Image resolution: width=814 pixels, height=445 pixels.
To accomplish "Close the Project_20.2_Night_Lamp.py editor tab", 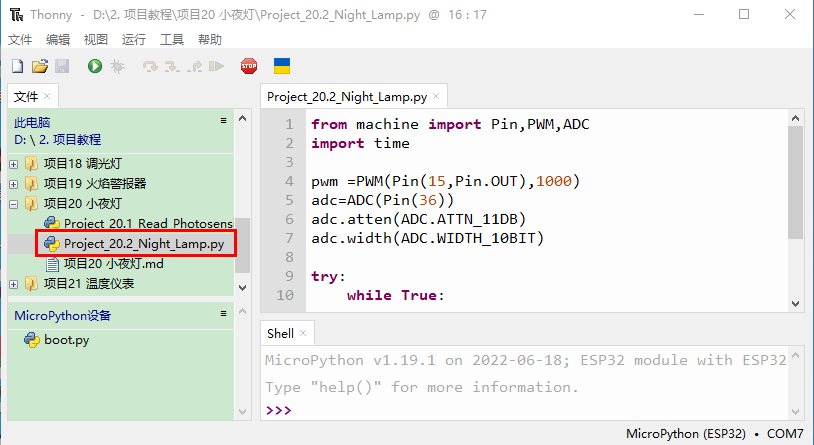I will (x=436, y=97).
